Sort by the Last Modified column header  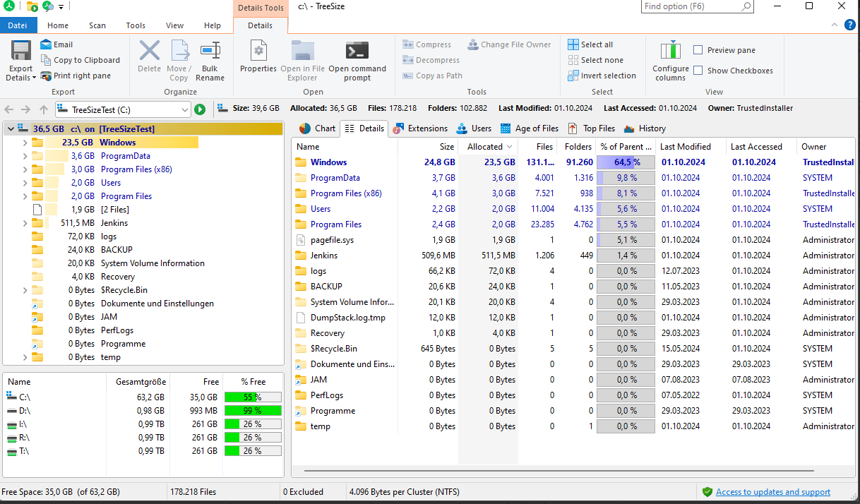pyautogui.click(x=691, y=147)
